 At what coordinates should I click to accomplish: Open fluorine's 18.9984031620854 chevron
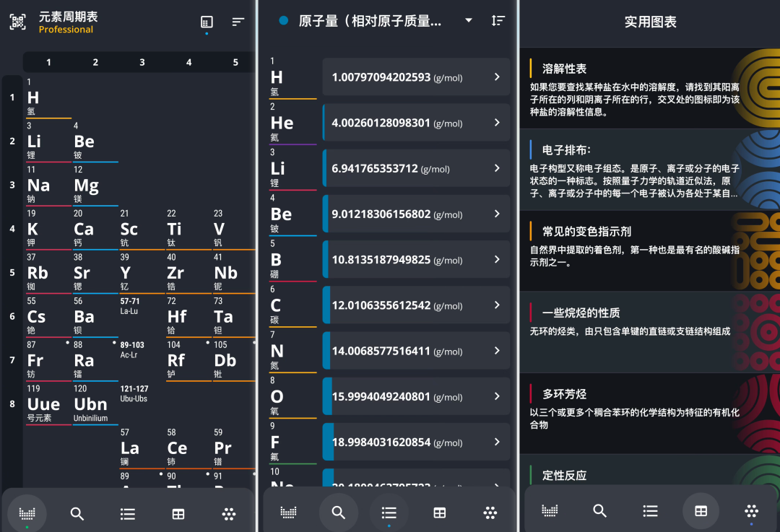pos(497,442)
